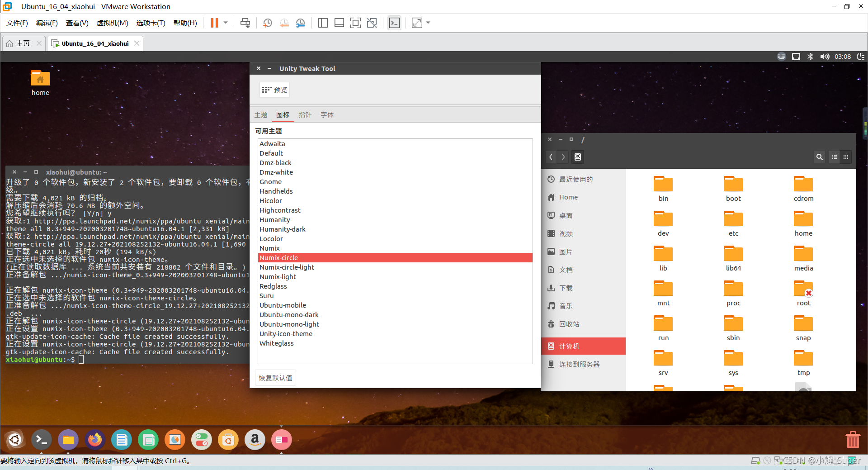
Task: Click the 预览 overview button
Action: 274,90
